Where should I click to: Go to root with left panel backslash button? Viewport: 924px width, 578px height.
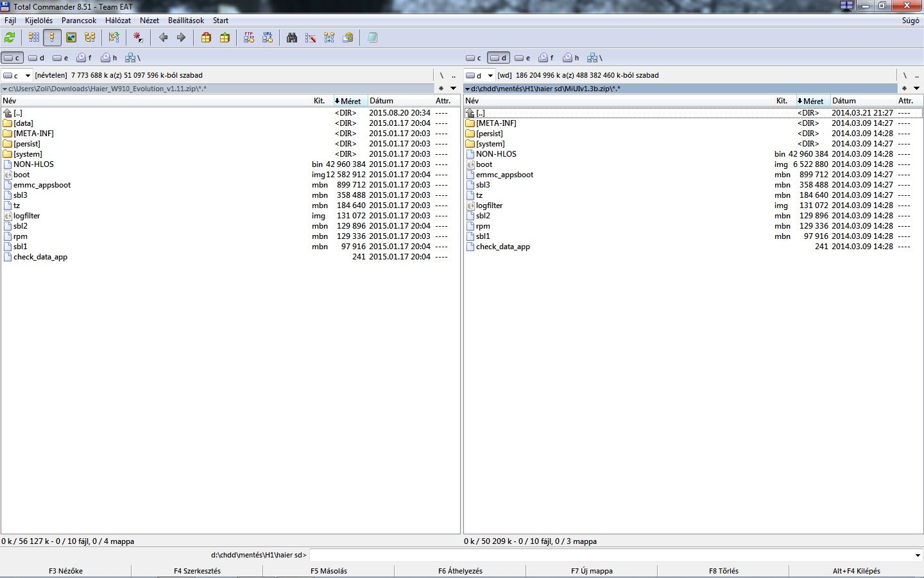(441, 75)
